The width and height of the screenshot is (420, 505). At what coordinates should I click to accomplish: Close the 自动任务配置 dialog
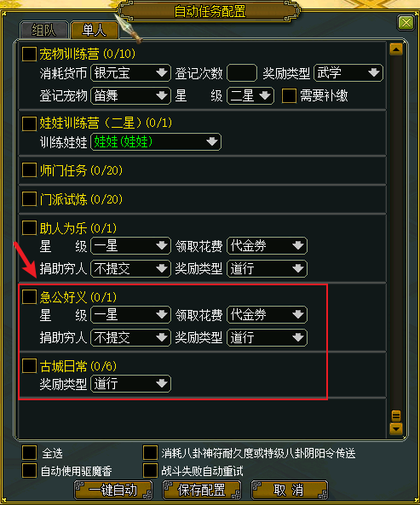click(x=406, y=23)
